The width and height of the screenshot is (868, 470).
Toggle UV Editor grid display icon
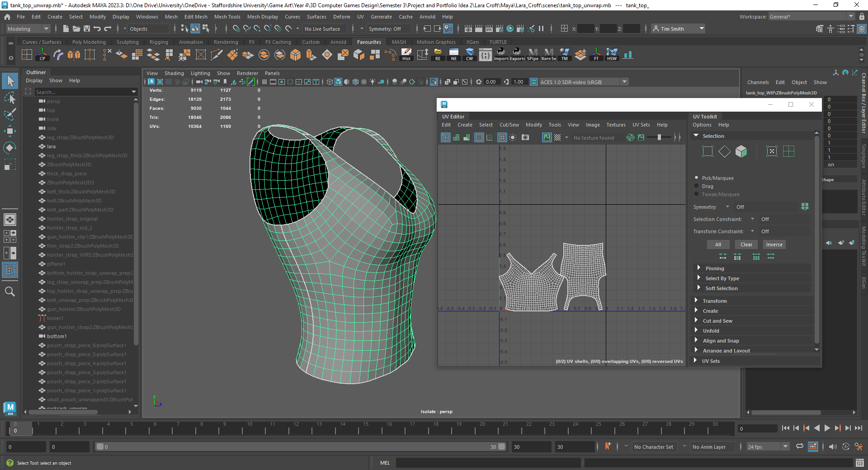[x=502, y=137]
